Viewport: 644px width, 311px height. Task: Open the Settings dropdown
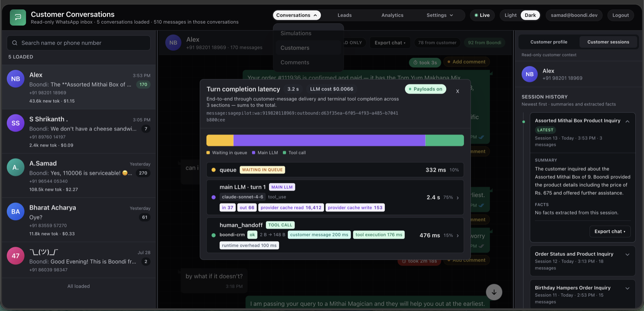pos(440,15)
